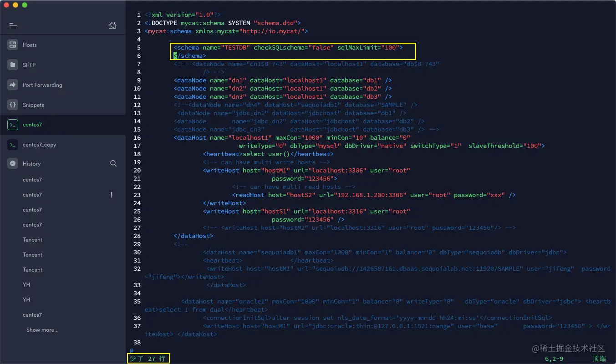
Task: Click line number 29 in the gutter
Action: [137, 244]
